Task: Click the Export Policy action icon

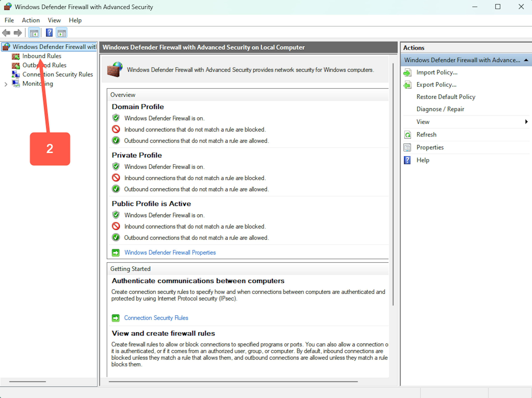Action: [407, 85]
